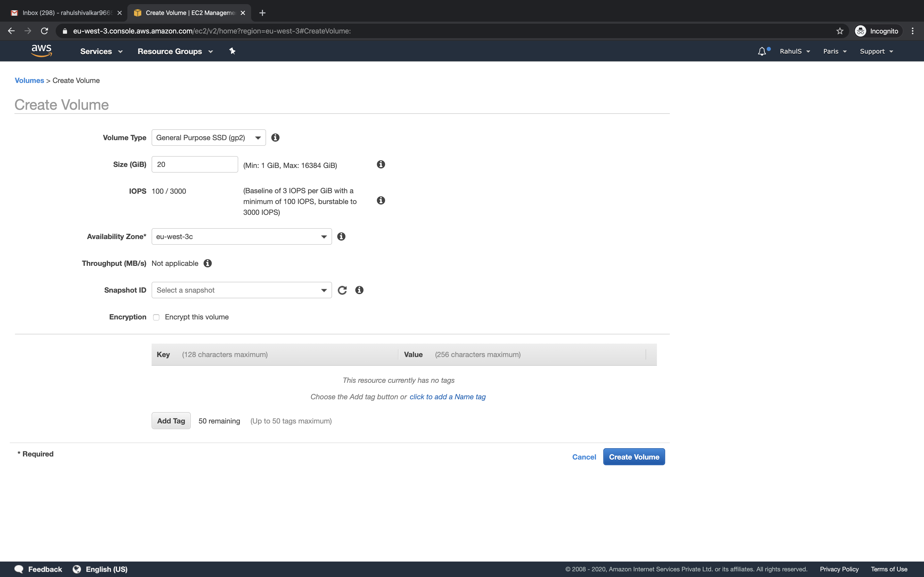Enable Encrypt this volume

coord(156,317)
